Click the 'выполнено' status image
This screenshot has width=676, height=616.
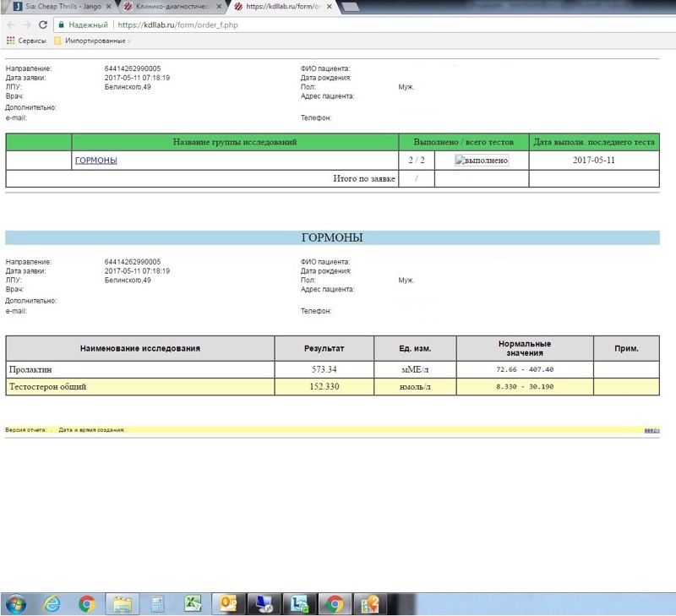(x=482, y=161)
